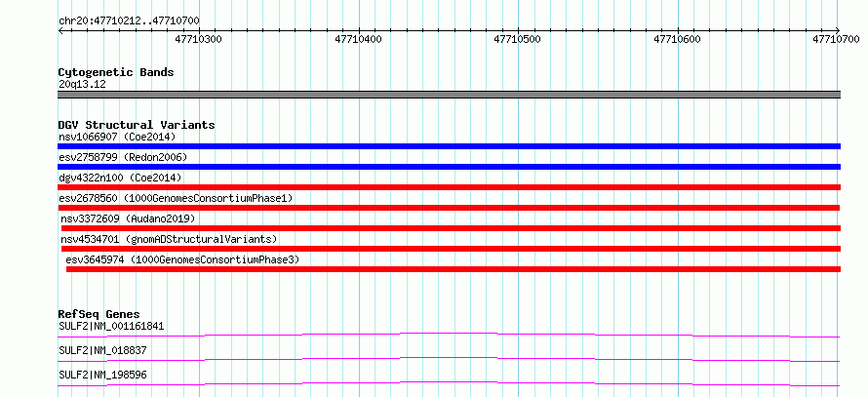Click the gray 20q13.12 cytogenetic band bar

(x=449, y=95)
